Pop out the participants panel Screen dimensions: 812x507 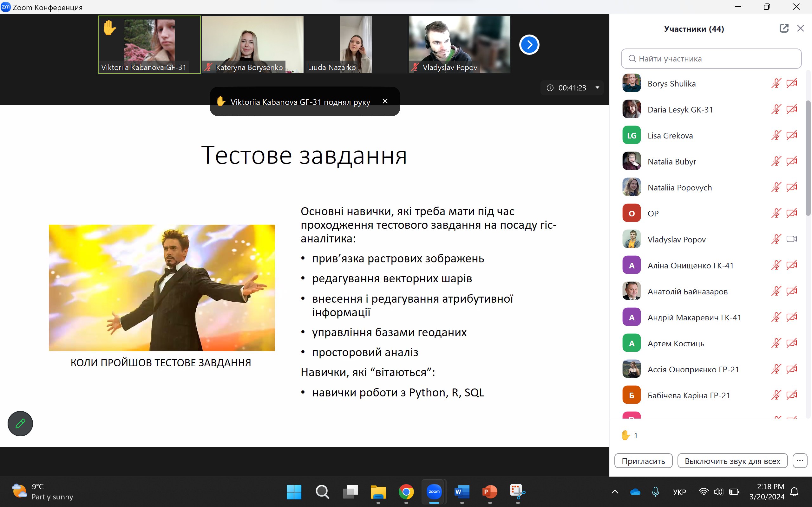(783, 29)
